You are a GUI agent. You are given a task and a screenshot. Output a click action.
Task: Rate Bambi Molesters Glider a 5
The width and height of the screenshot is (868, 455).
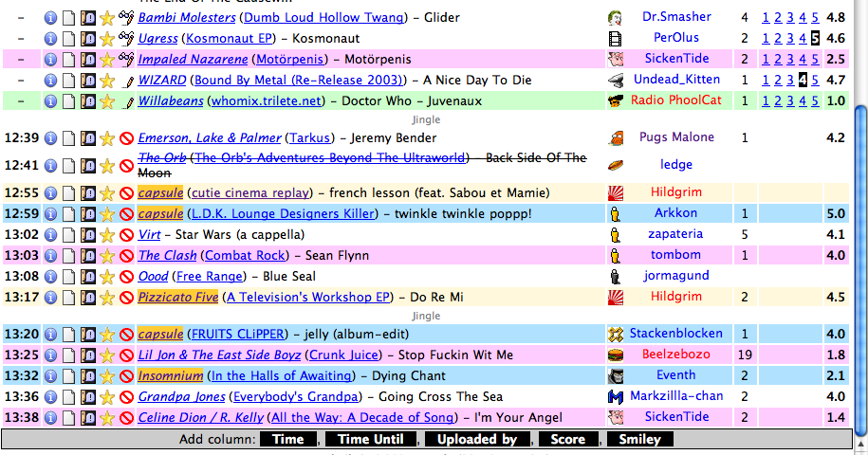click(815, 18)
